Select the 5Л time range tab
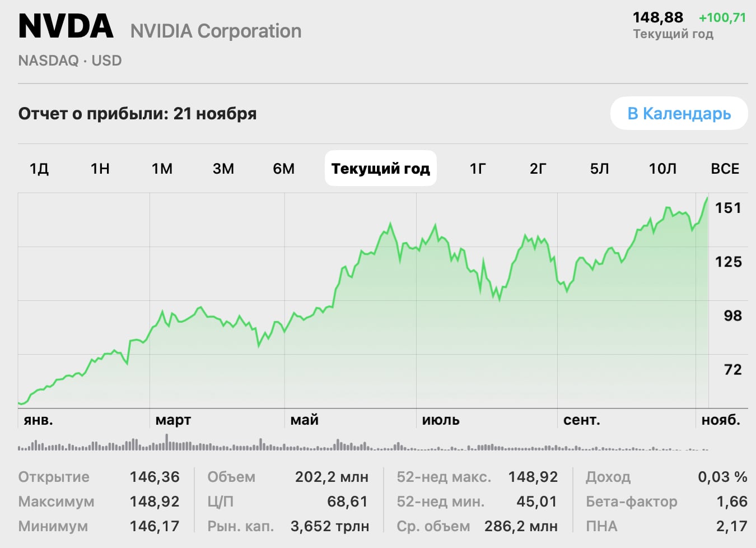 tap(600, 169)
